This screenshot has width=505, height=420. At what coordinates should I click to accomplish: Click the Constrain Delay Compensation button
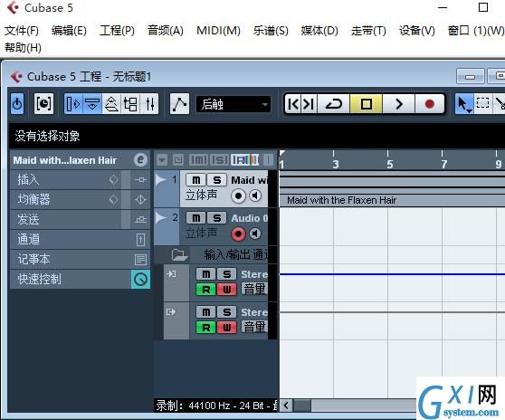coord(43,104)
